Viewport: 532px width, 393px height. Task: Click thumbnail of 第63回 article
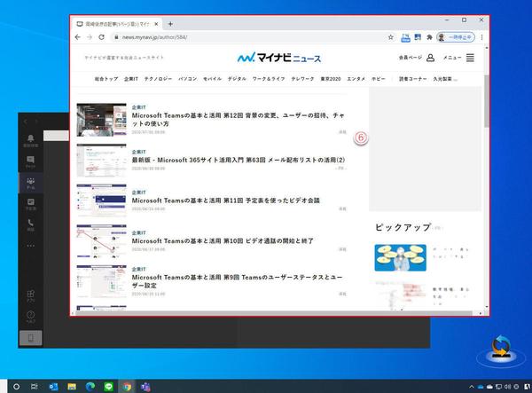pos(101,161)
